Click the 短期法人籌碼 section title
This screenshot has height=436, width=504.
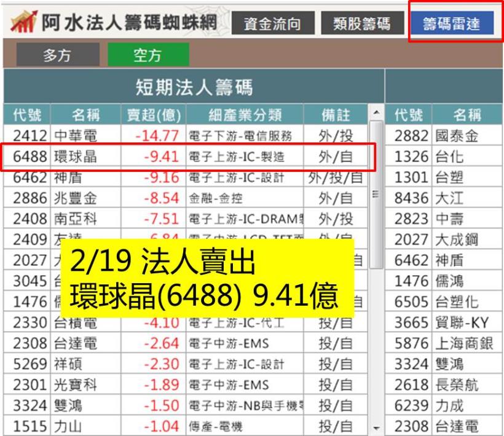pos(194,87)
